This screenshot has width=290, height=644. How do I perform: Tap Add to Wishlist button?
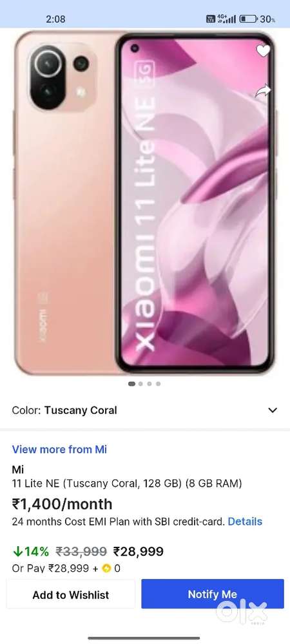[x=71, y=594]
